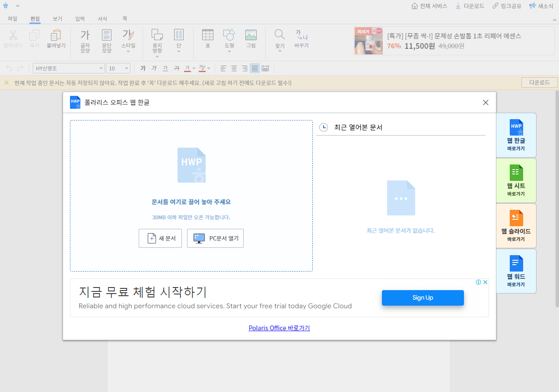Click the Cut (잘라내기) scissors icon
Screen dimensions: 559x392
tap(13, 35)
